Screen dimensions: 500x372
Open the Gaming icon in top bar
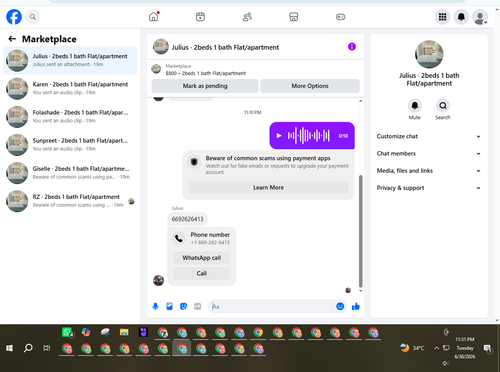click(x=340, y=17)
